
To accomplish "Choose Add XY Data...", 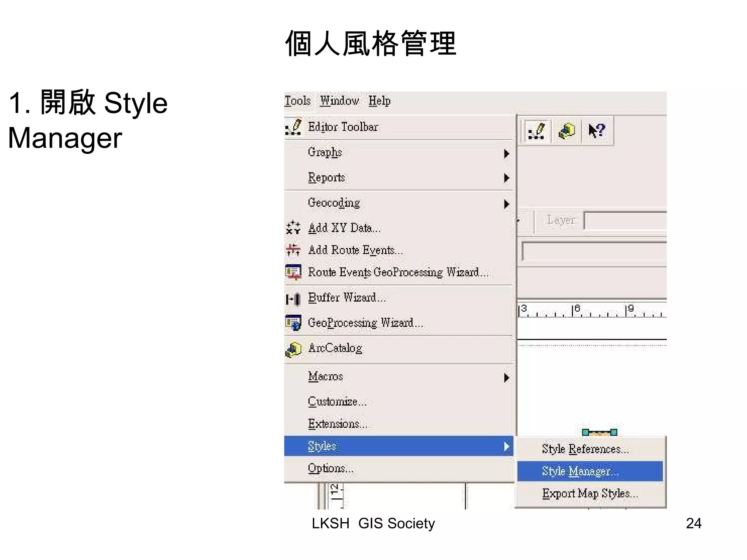I will (x=398, y=228).
